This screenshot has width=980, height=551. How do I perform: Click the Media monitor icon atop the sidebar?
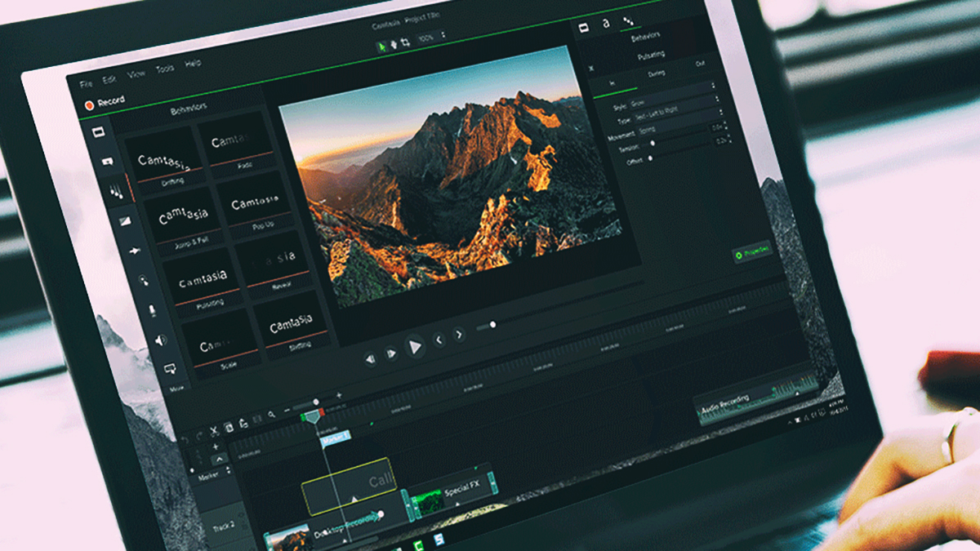click(98, 132)
